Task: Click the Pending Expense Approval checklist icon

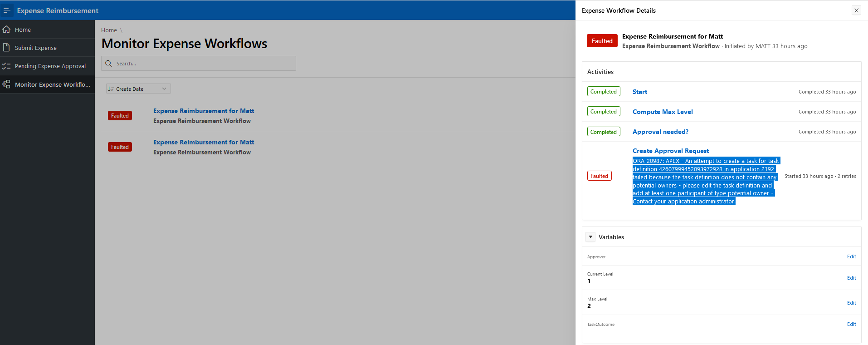Action: tap(6, 66)
